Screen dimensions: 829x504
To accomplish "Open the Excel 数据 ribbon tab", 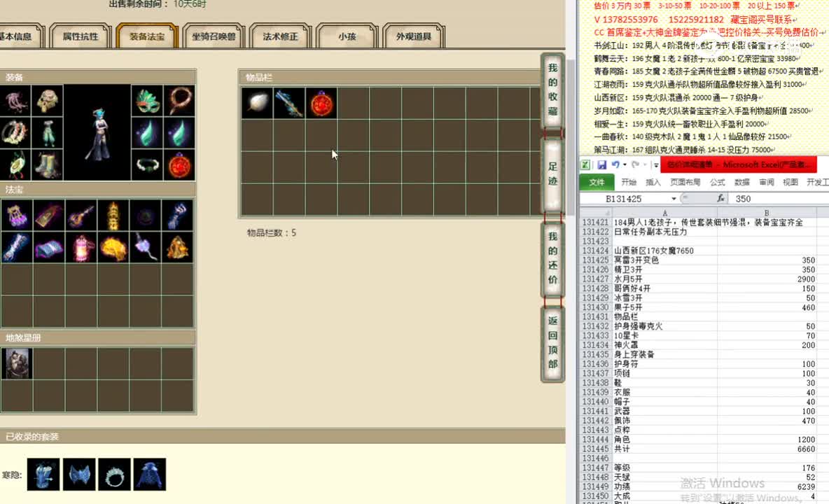I will pos(741,182).
